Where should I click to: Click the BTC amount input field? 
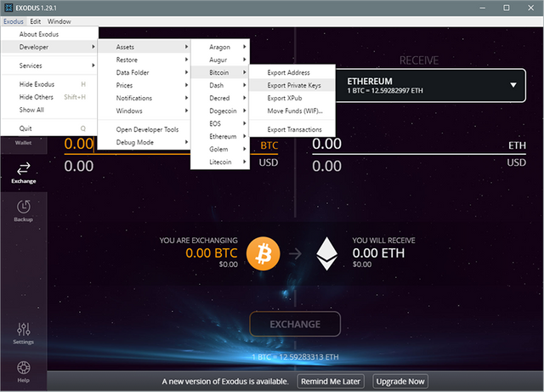pos(171,144)
